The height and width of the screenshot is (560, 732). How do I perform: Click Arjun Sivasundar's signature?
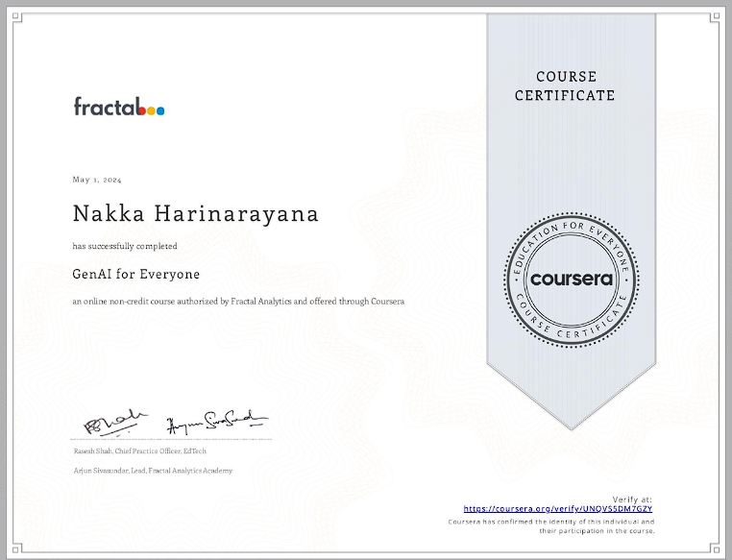tap(217, 422)
